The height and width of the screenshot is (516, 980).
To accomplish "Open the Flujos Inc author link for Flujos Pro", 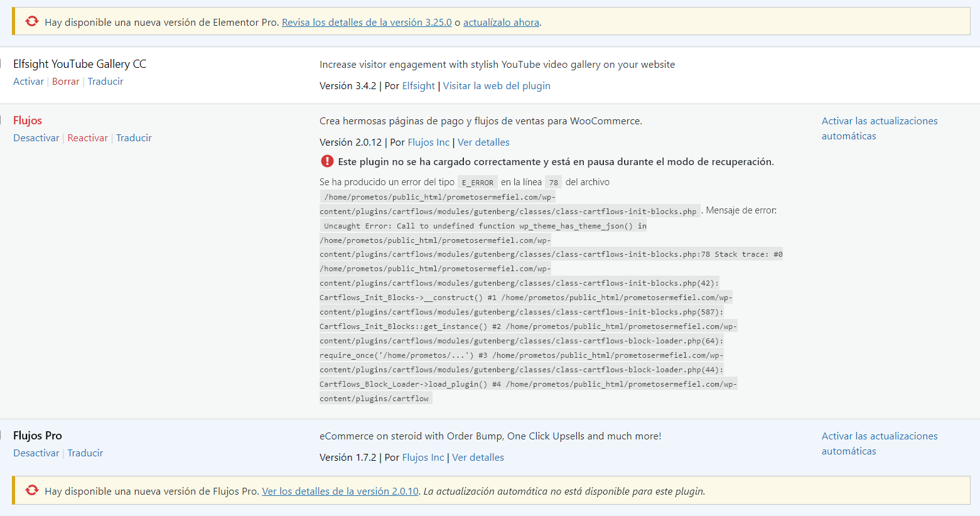I will coord(423,457).
